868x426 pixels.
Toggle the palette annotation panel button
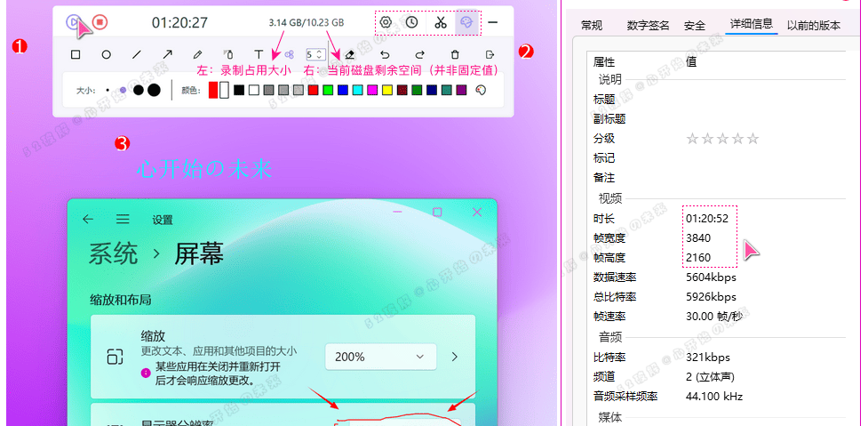467,22
